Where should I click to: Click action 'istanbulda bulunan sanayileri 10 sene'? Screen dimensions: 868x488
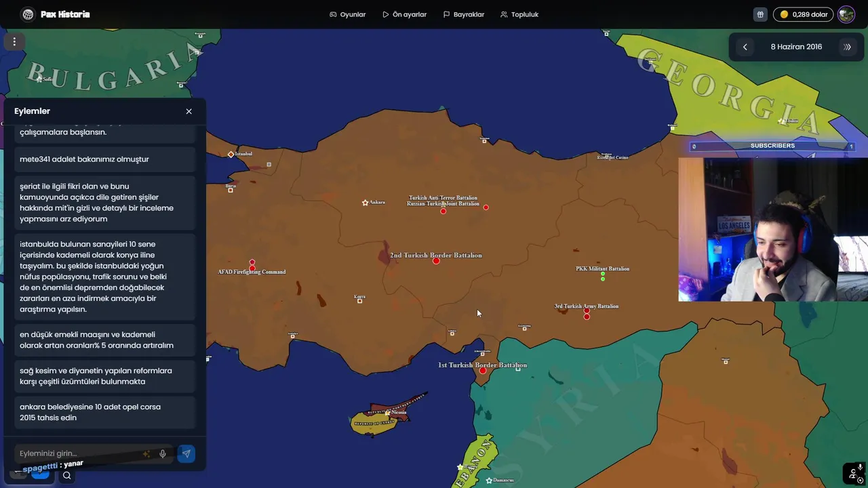point(104,277)
